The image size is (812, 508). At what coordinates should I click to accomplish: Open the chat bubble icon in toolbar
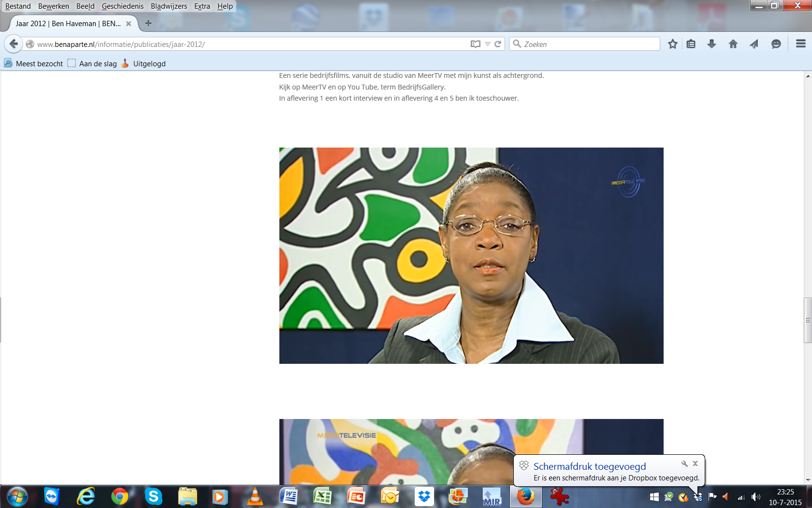pyautogui.click(x=776, y=44)
